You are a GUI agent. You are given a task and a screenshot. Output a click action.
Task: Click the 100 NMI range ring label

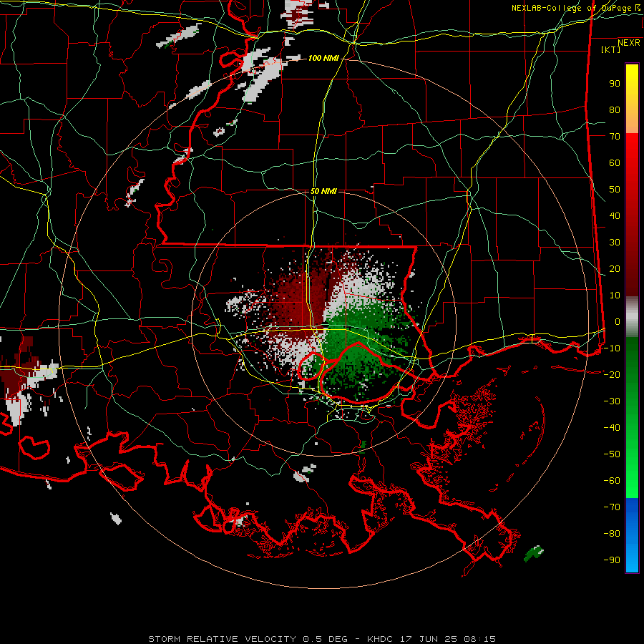click(323, 59)
